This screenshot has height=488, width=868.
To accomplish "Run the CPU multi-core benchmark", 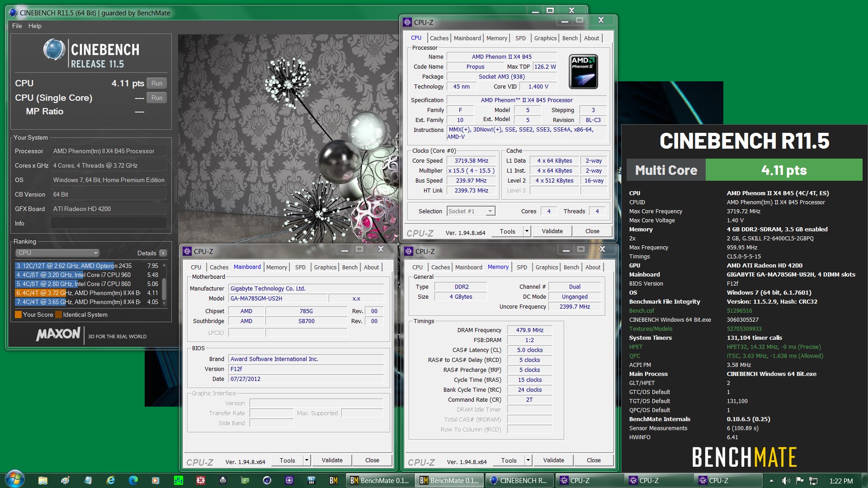I will point(157,83).
